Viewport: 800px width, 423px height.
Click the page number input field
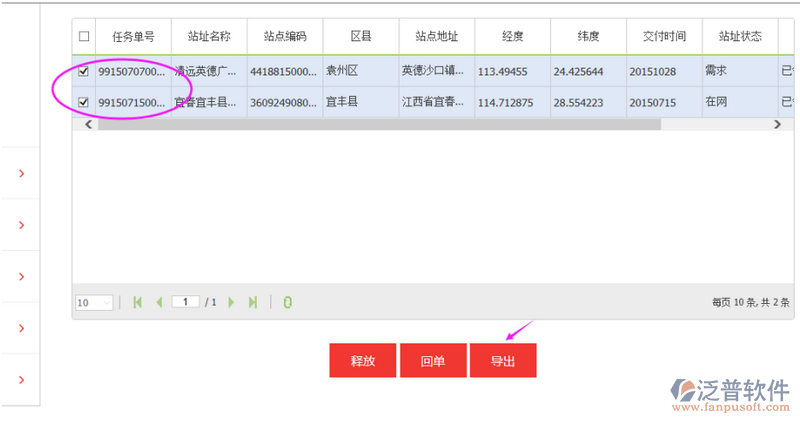tap(186, 302)
